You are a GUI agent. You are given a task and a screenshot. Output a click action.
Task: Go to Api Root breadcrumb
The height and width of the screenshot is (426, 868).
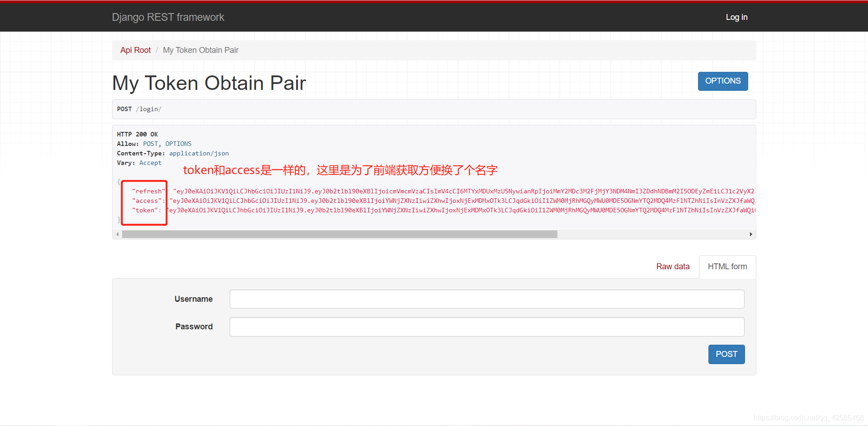[x=135, y=50]
